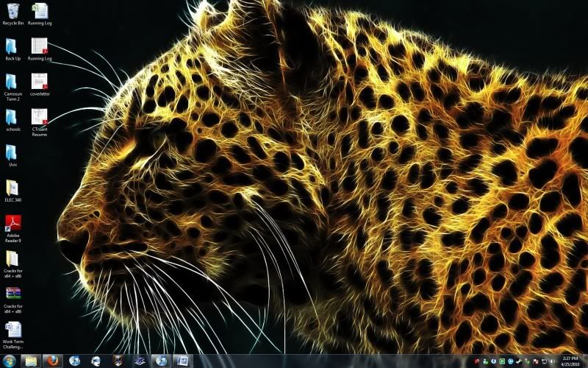Open the coverletter PDF icon
Screen dimensions: 588x368
pos(40,85)
